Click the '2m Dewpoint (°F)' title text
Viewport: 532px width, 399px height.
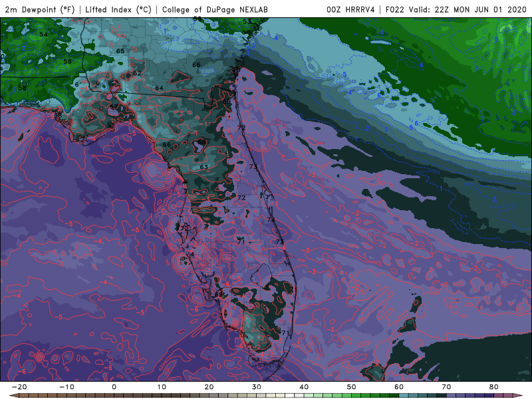[39, 9]
